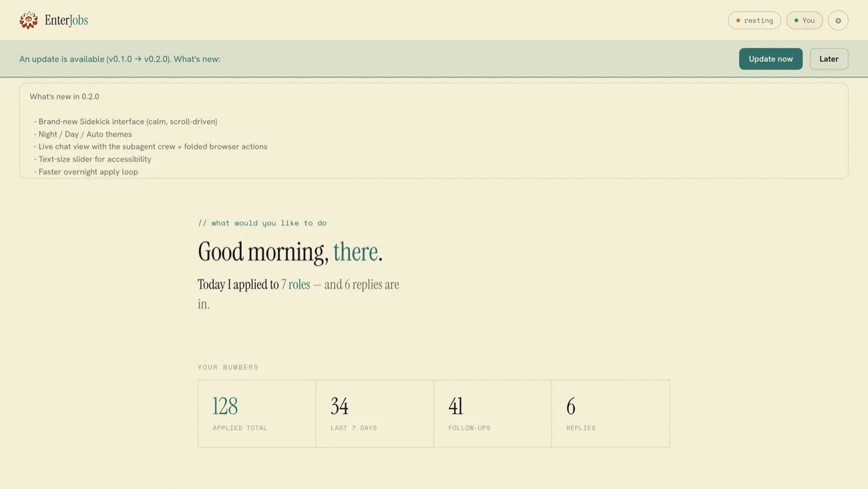Dismiss update with the Later button
Screen dimensions: 868x489
pyautogui.click(x=829, y=59)
